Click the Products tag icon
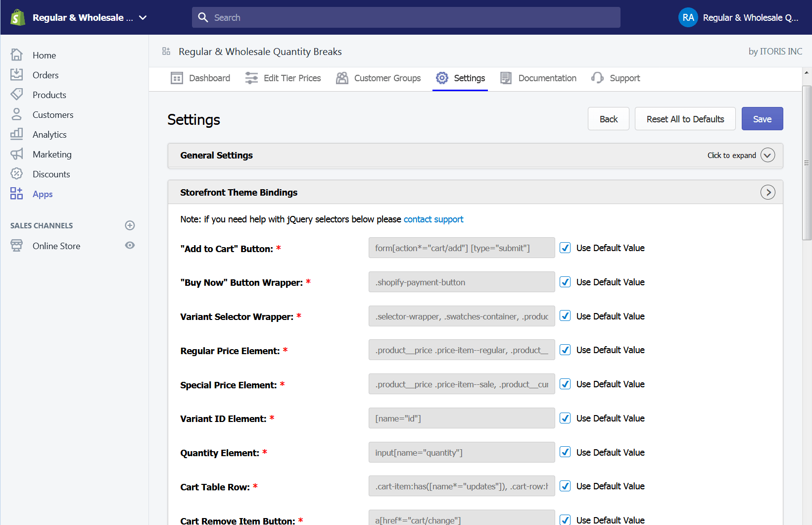The height and width of the screenshot is (525, 812). click(17, 94)
